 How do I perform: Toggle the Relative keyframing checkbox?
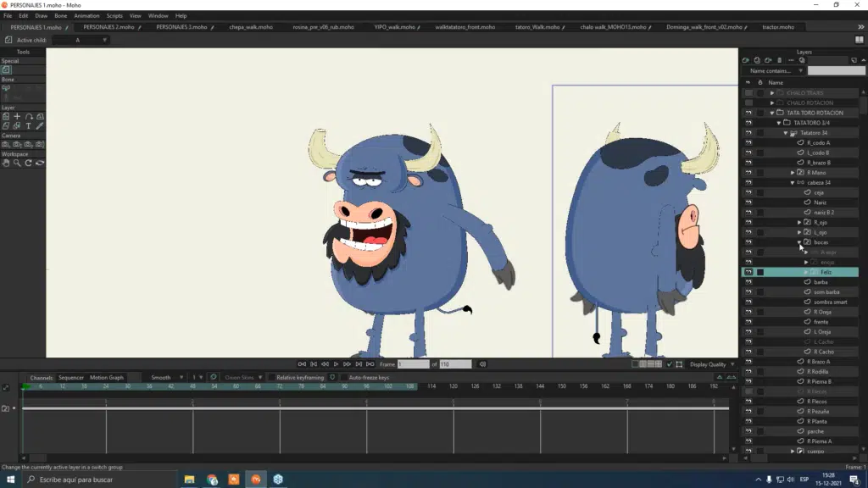click(272, 377)
